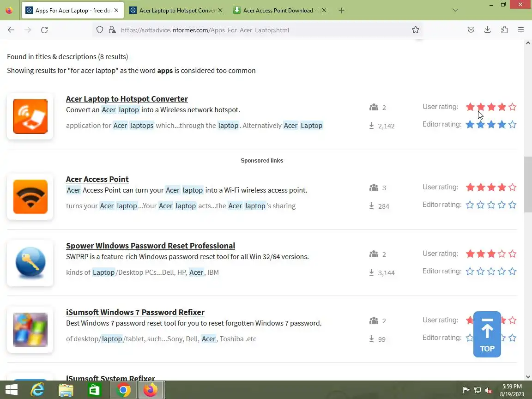
Task: Rate Acer Hotspot Converter five stars (user rating)
Action: [512, 107]
